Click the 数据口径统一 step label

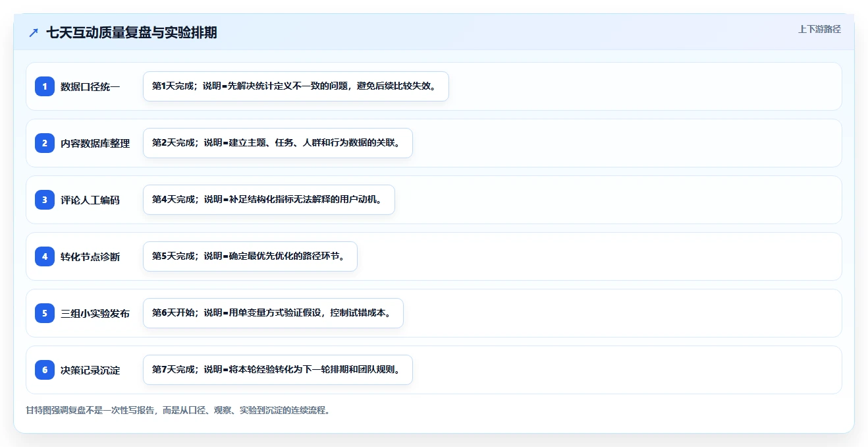[90, 86]
